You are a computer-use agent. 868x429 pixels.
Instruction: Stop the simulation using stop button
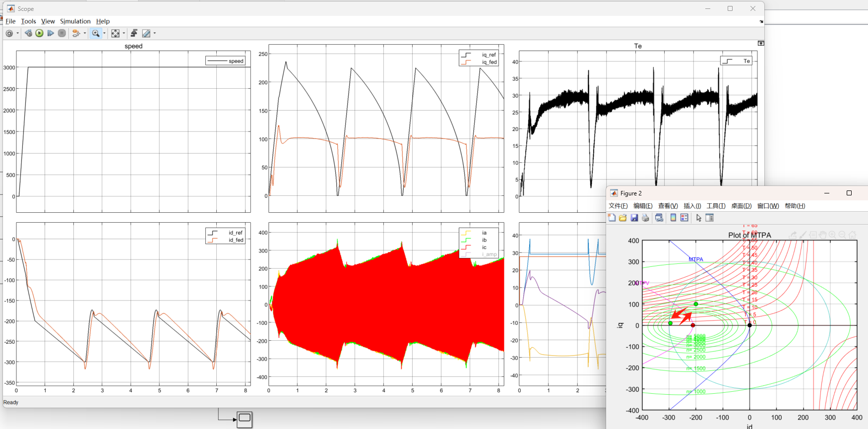click(x=62, y=33)
